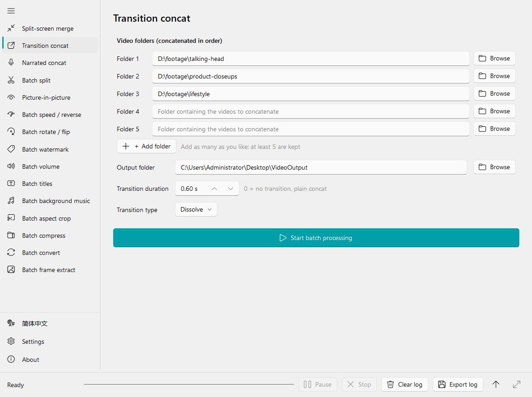Click the Batch background music note icon
This screenshot has height=397, width=532.
point(11,201)
